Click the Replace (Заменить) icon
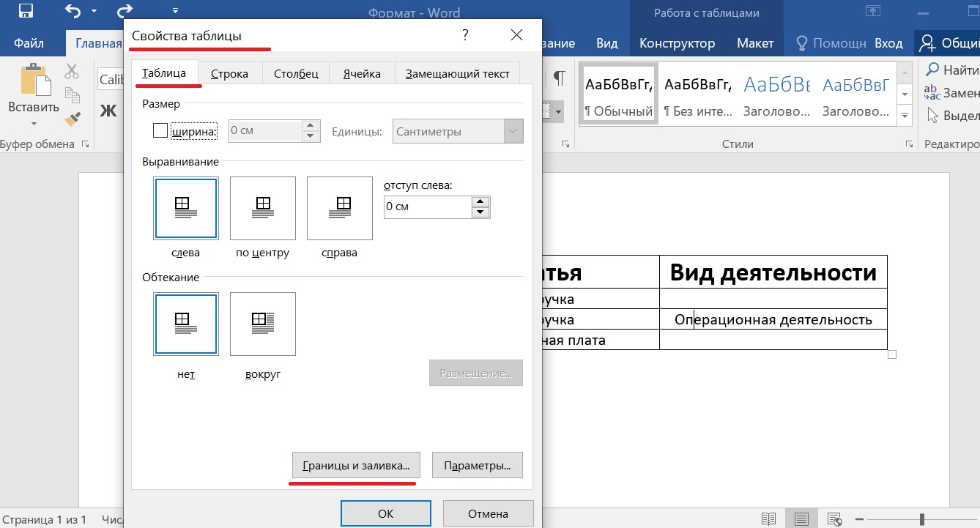The image size is (980, 528). 932,92
